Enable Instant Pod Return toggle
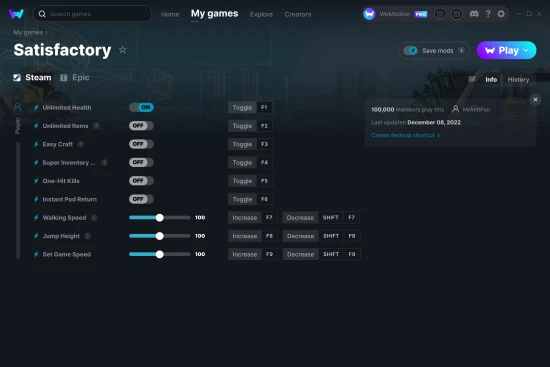Image resolution: width=550 pixels, height=367 pixels. click(141, 199)
